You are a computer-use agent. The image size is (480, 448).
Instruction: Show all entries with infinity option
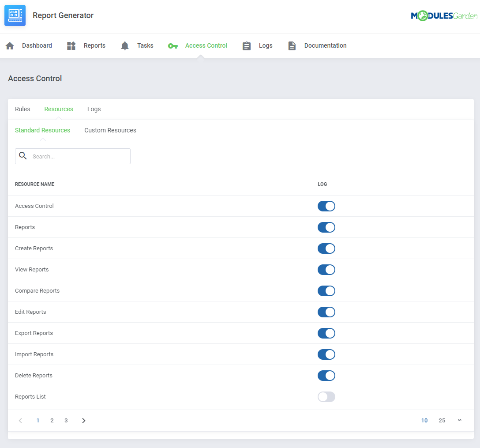click(x=460, y=420)
